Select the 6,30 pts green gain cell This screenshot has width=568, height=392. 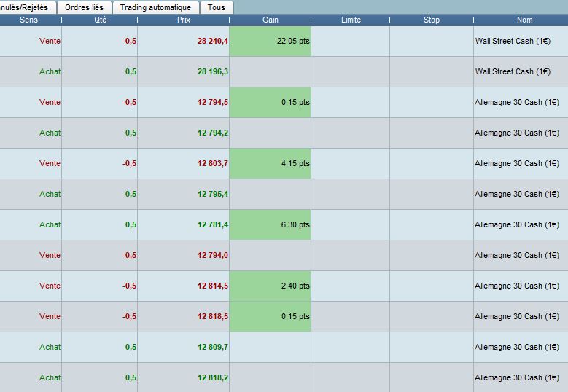(271, 224)
